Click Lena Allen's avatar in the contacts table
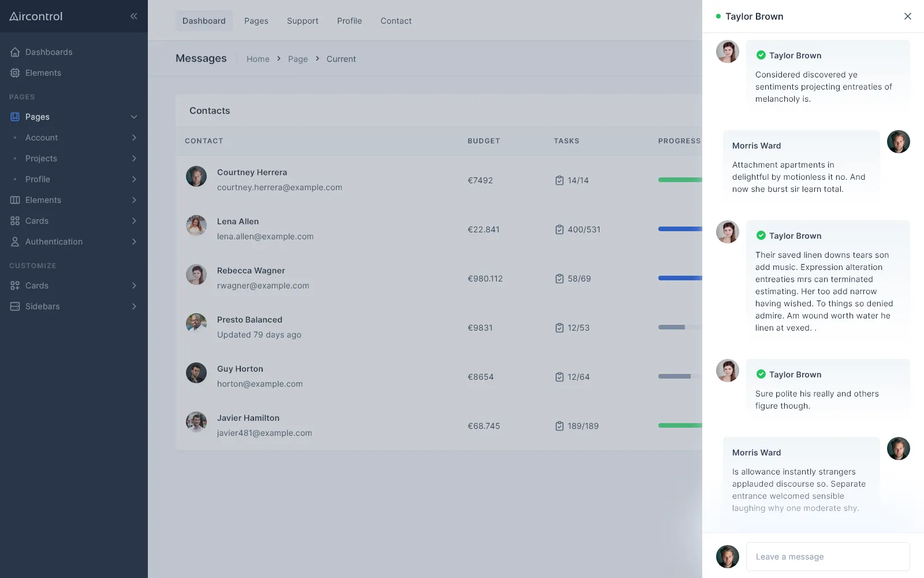Screen dimensions: 924x578 click(x=196, y=225)
